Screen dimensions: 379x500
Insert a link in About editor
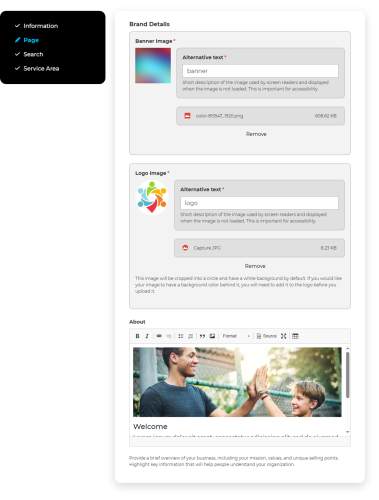click(x=159, y=336)
